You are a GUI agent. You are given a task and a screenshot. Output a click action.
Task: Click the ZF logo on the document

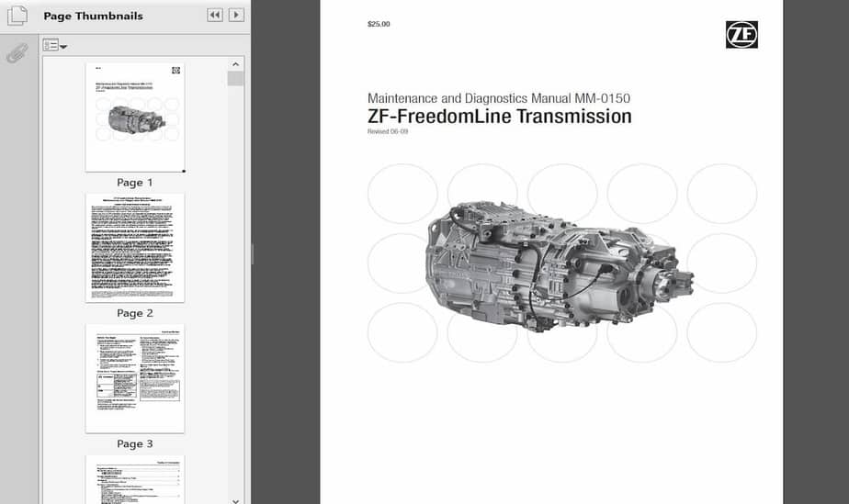coord(741,35)
